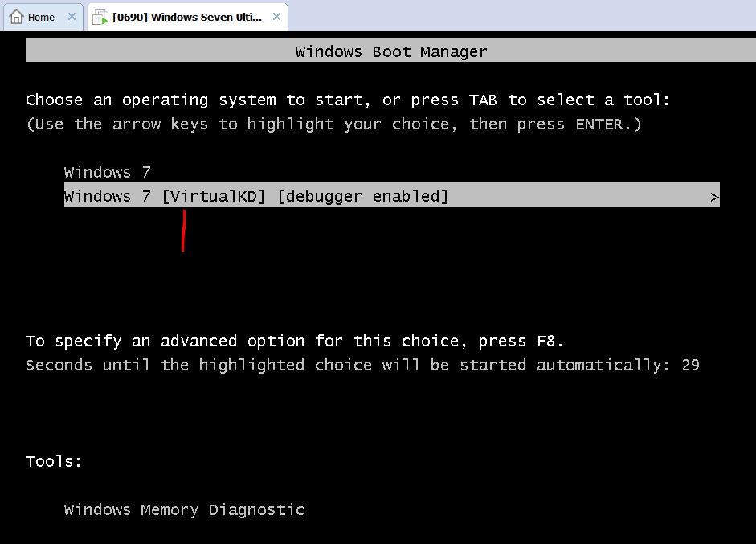Viewport: 756px width, 544px height.
Task: Choose the plain Windows 7 boot entry
Action: (108, 172)
